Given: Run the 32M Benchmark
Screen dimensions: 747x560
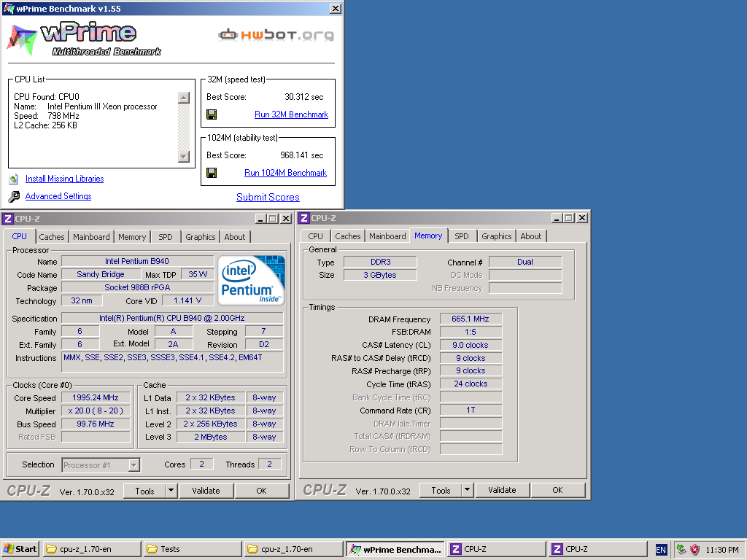Looking at the screenshot, I should coord(291,114).
